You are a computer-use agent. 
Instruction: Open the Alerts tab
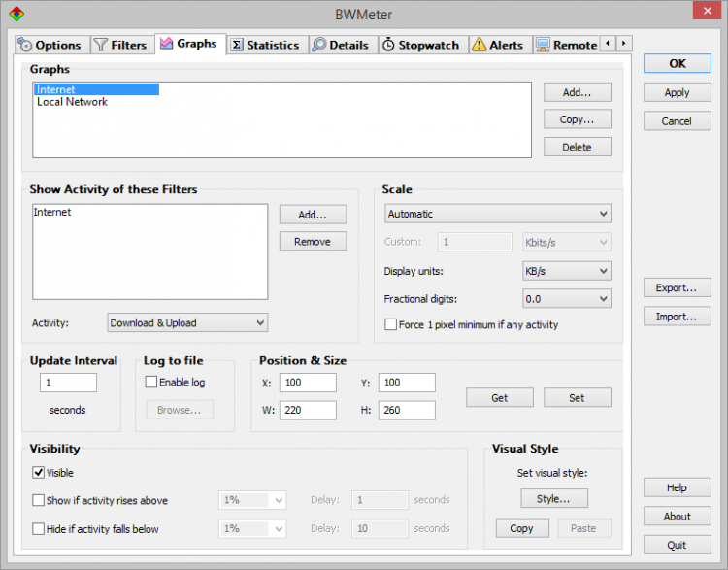[501, 45]
